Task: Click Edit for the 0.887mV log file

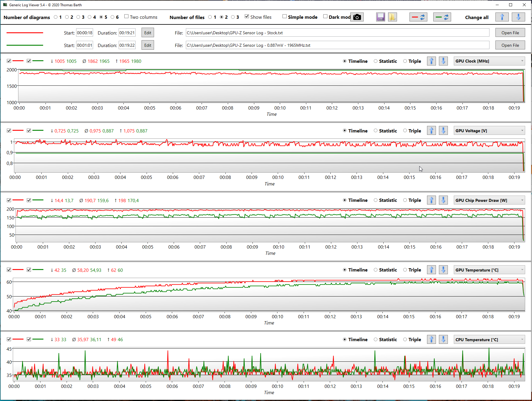Action: 148,45
